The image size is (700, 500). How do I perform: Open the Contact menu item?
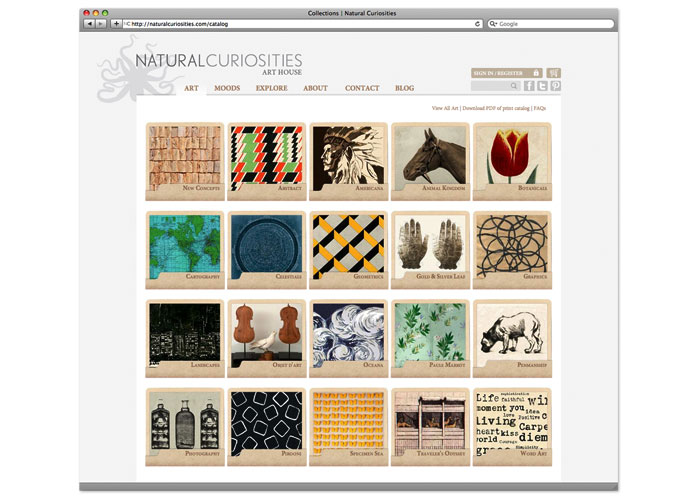point(362,88)
